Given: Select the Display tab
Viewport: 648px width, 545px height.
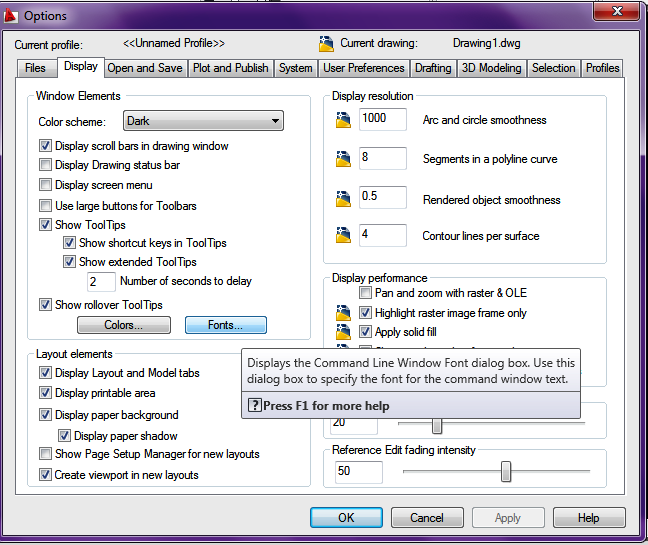Looking at the screenshot, I should pos(81,67).
